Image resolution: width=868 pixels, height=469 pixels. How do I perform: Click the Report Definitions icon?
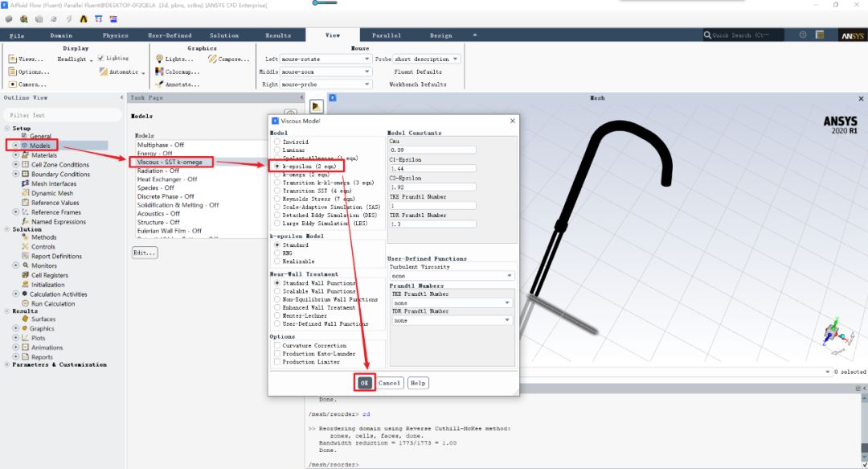click(26, 256)
